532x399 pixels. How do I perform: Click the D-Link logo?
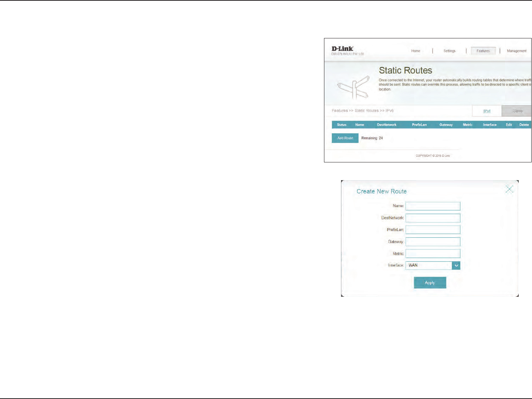tap(342, 49)
